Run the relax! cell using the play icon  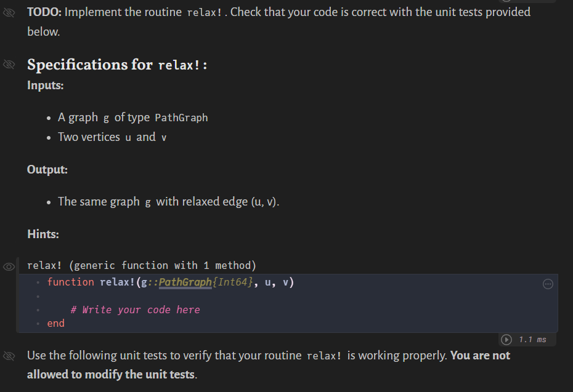(x=506, y=339)
